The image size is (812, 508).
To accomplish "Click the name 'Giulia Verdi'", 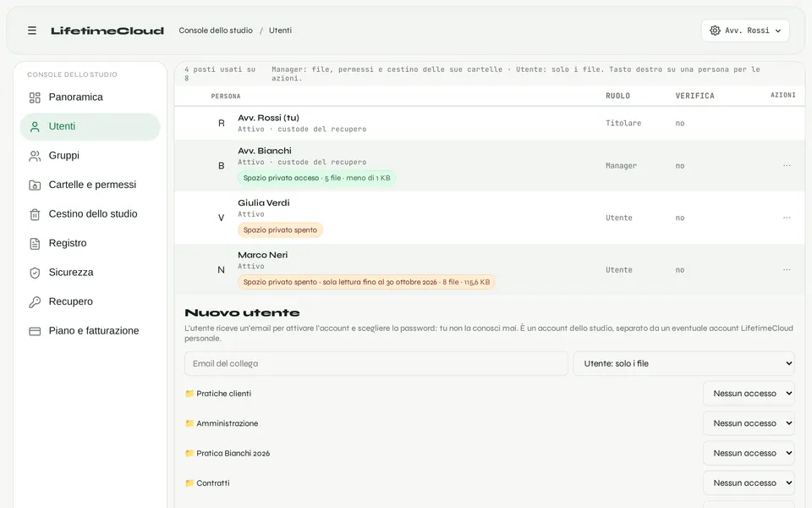I will 264,202.
